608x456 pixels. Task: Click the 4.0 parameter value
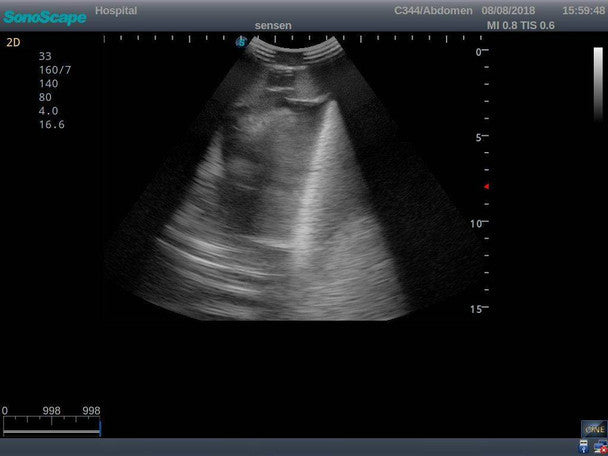click(x=48, y=111)
